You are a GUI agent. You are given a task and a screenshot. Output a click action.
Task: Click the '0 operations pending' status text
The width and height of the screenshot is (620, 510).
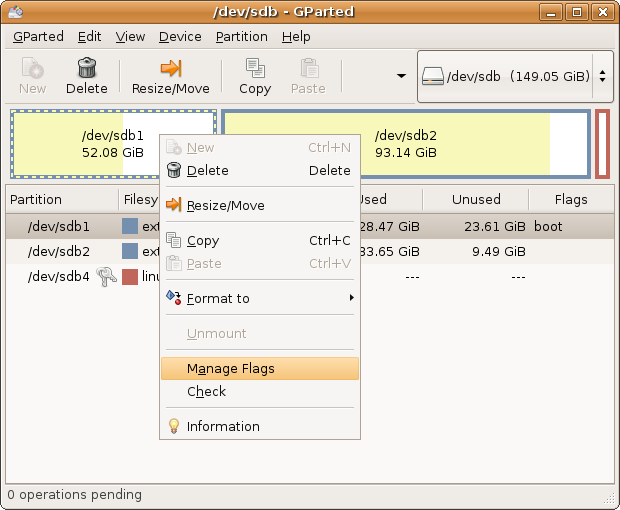coord(75,495)
